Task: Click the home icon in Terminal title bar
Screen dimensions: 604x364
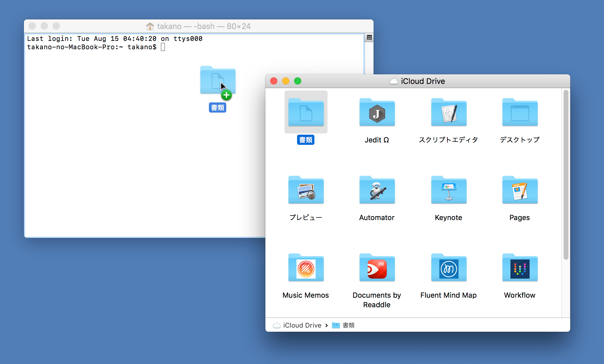Action: click(x=150, y=26)
